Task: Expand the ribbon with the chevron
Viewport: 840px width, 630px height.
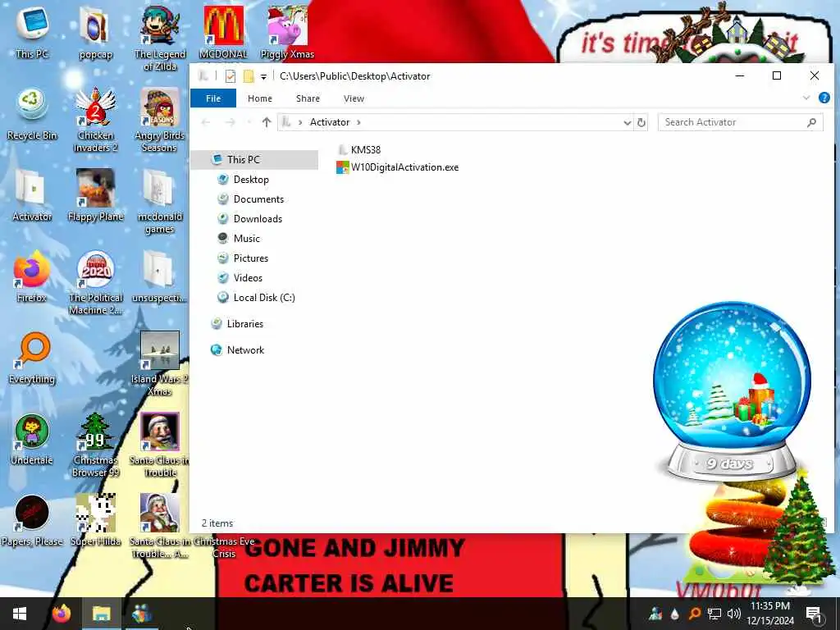Action: coord(806,98)
